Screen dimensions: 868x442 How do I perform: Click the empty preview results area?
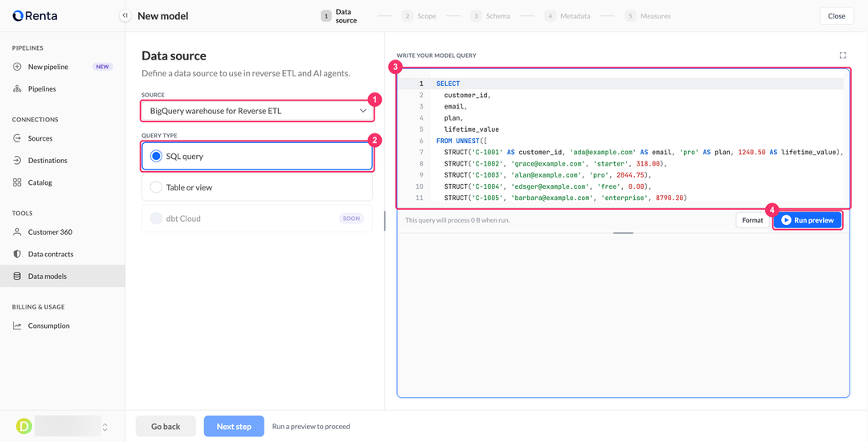tap(624, 315)
